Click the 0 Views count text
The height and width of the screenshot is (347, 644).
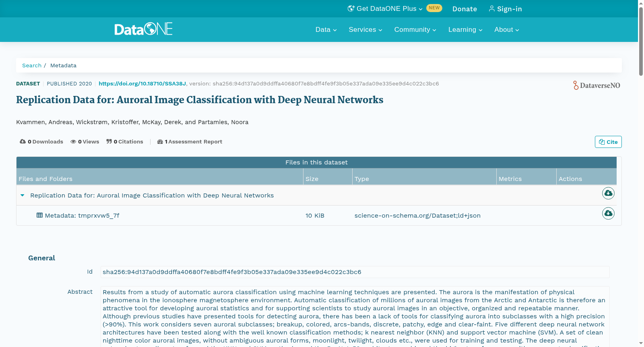89,141
